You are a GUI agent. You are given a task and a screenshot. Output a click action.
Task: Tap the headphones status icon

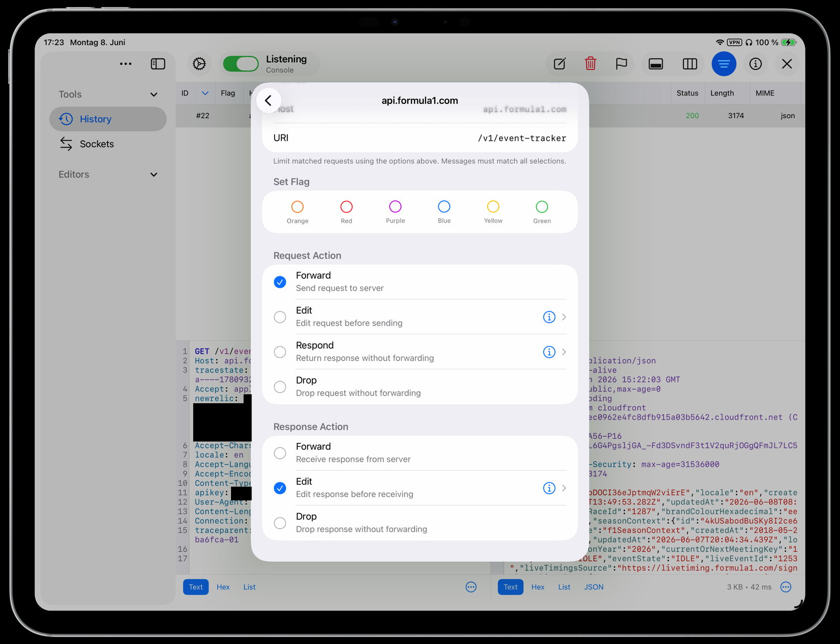[749, 43]
